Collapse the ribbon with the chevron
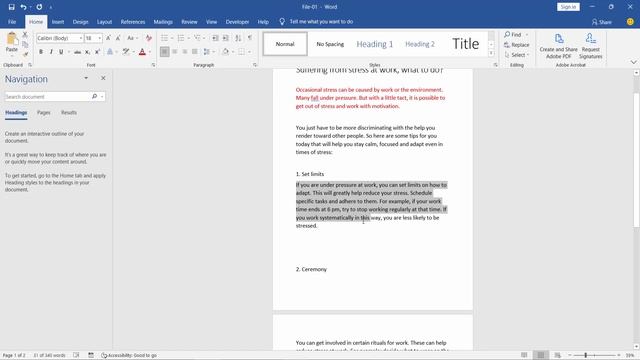640x360 pixels. pyautogui.click(x=633, y=62)
